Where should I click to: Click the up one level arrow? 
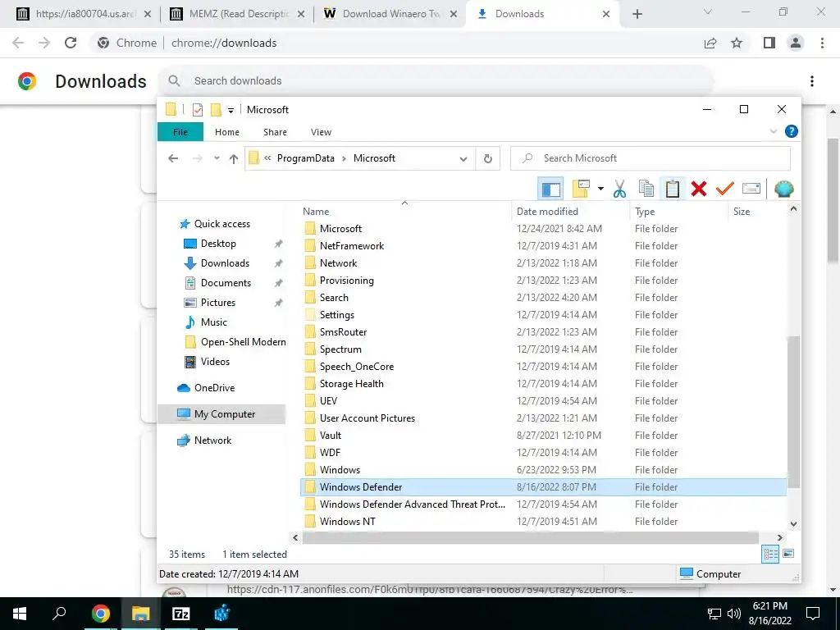tap(234, 158)
